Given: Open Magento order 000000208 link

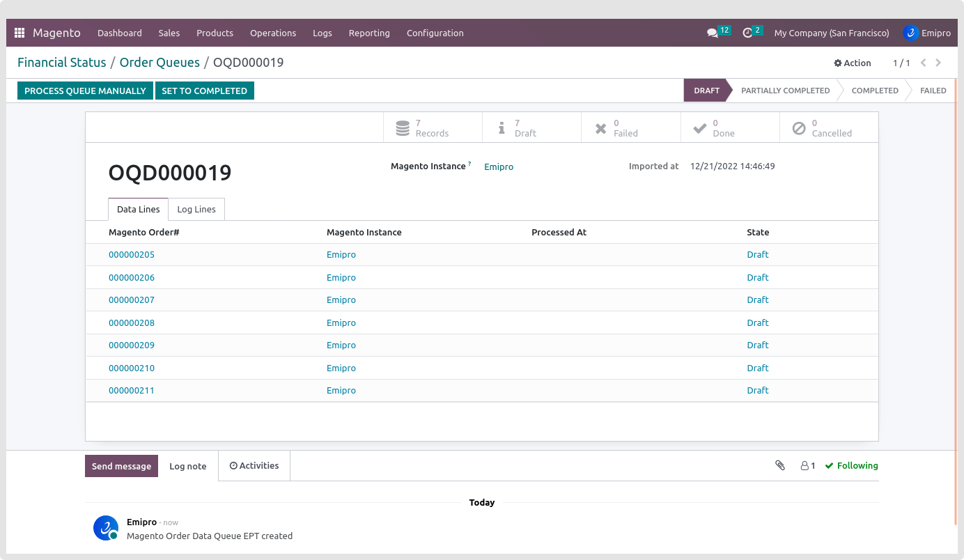Looking at the screenshot, I should [x=132, y=323].
